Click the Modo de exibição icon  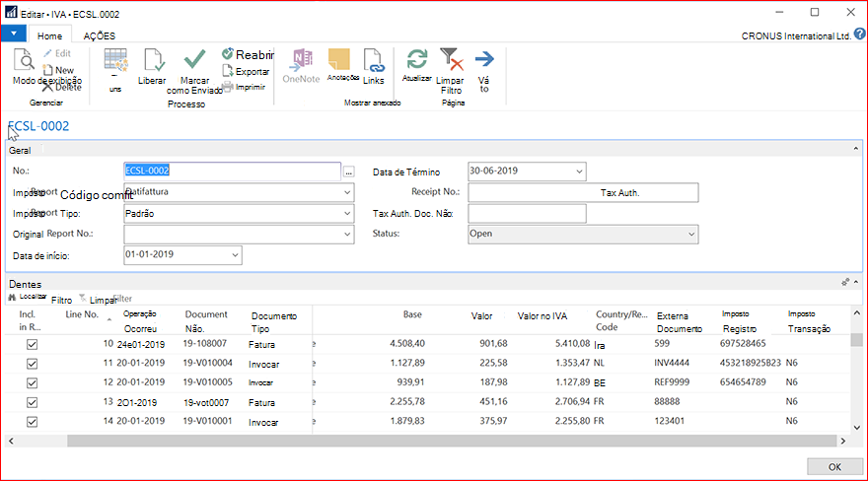click(24, 60)
